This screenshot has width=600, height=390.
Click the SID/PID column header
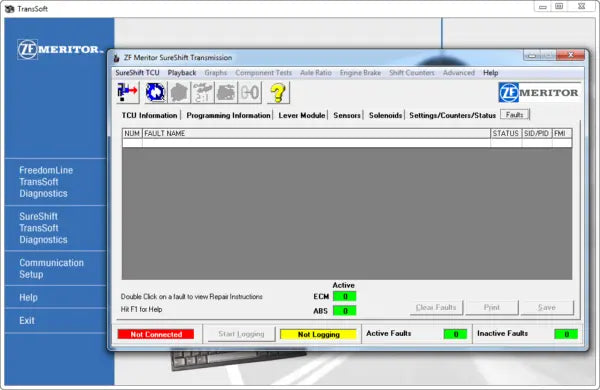537,133
